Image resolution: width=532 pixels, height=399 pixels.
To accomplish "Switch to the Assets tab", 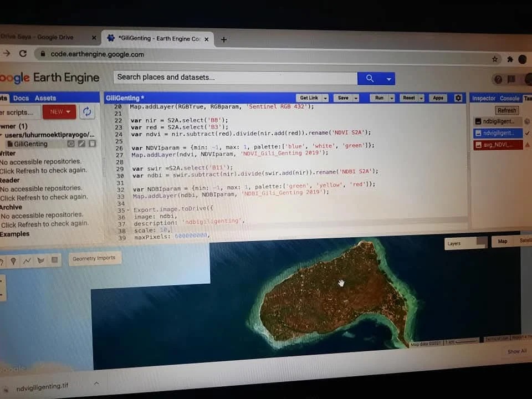I will pyautogui.click(x=45, y=98).
